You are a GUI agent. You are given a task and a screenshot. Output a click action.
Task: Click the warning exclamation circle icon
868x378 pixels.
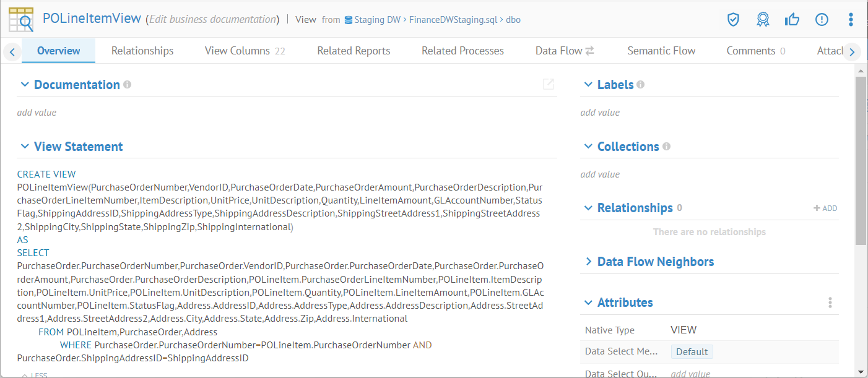pos(822,20)
